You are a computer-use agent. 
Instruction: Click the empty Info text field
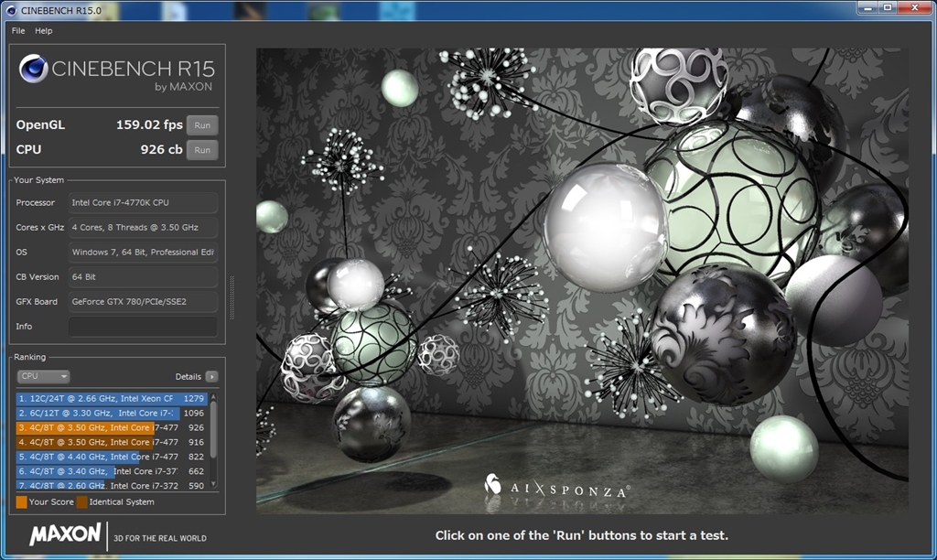pos(143,327)
